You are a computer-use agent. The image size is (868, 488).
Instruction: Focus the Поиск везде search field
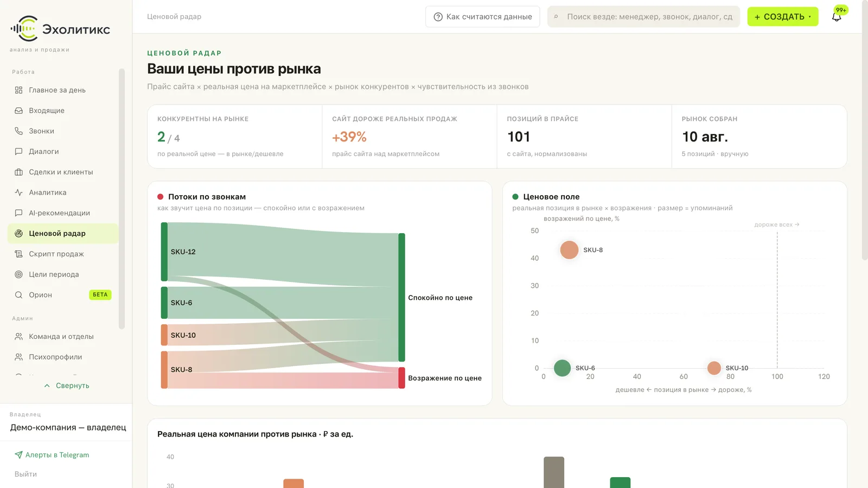644,17
